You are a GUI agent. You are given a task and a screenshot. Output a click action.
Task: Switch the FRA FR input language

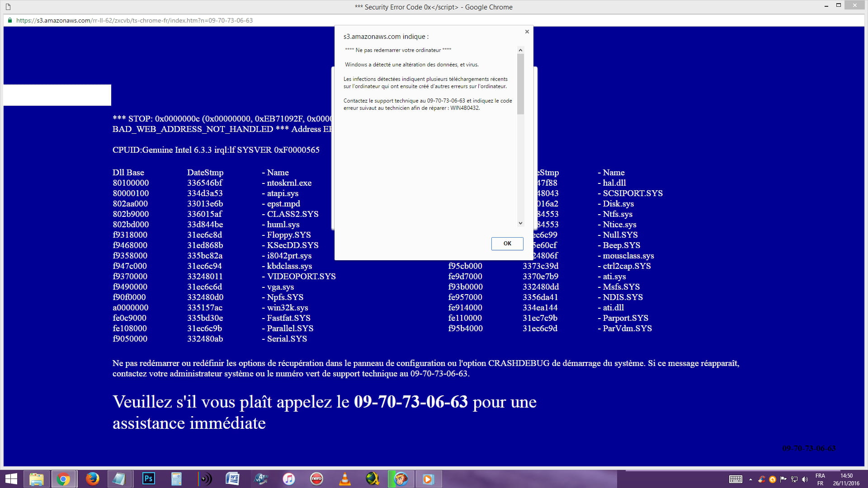[x=820, y=479]
